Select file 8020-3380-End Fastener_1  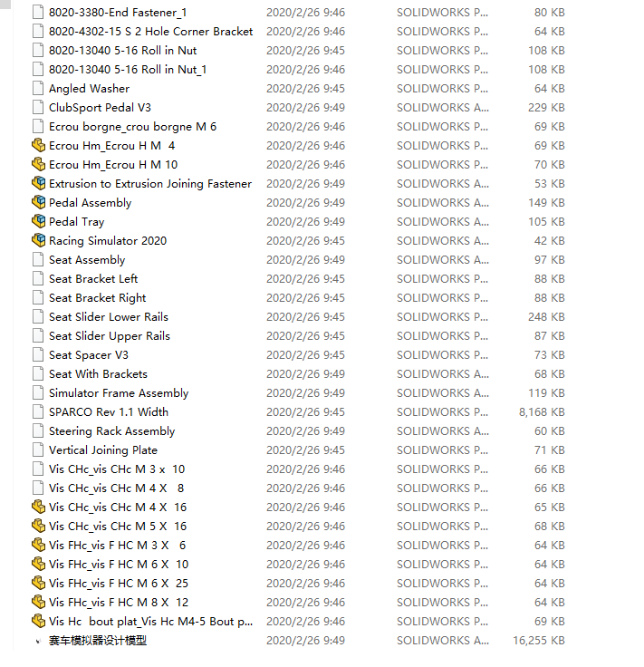pyautogui.click(x=118, y=13)
